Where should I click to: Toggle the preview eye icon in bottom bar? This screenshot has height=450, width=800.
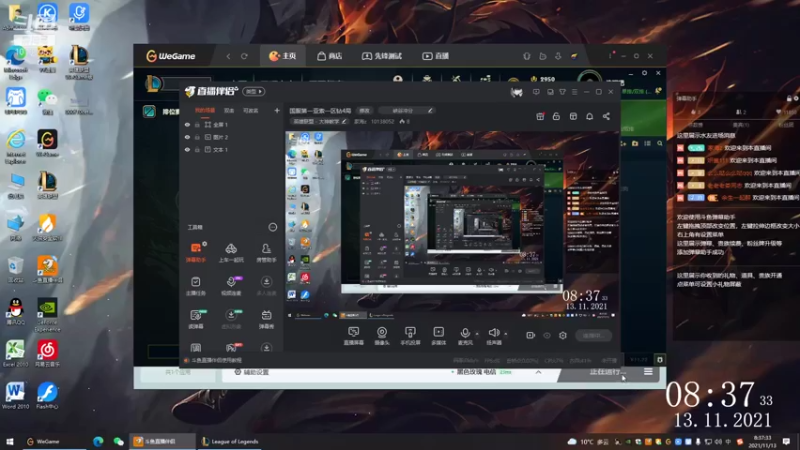tap(547, 336)
